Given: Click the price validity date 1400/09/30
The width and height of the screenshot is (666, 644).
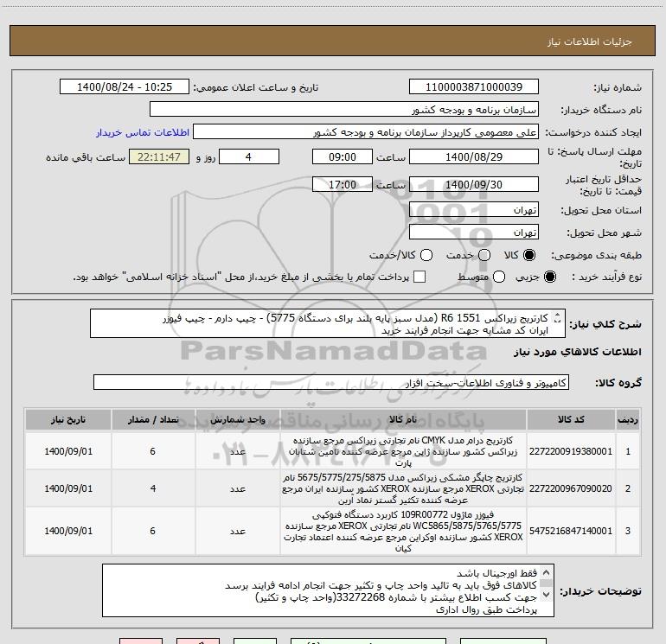Looking at the screenshot, I should pos(474,185).
